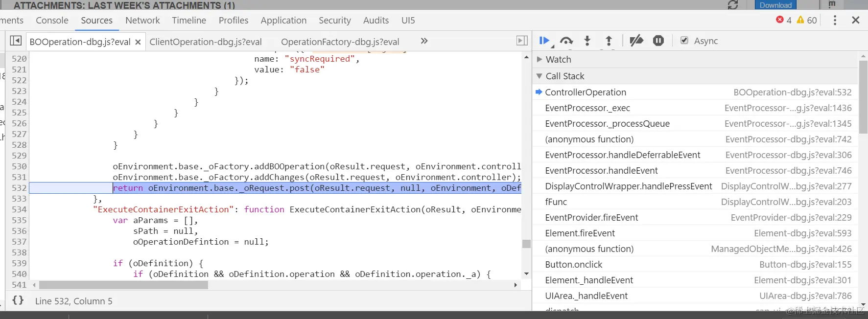Select the OperationFactory-dbg.js?eval file tab
This screenshot has height=319, width=868.
(x=340, y=42)
